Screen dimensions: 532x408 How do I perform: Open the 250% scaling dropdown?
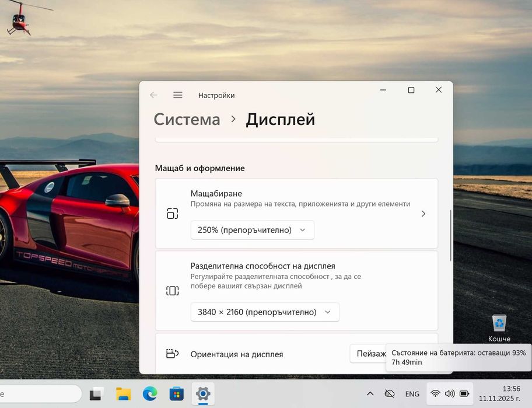[253, 230]
